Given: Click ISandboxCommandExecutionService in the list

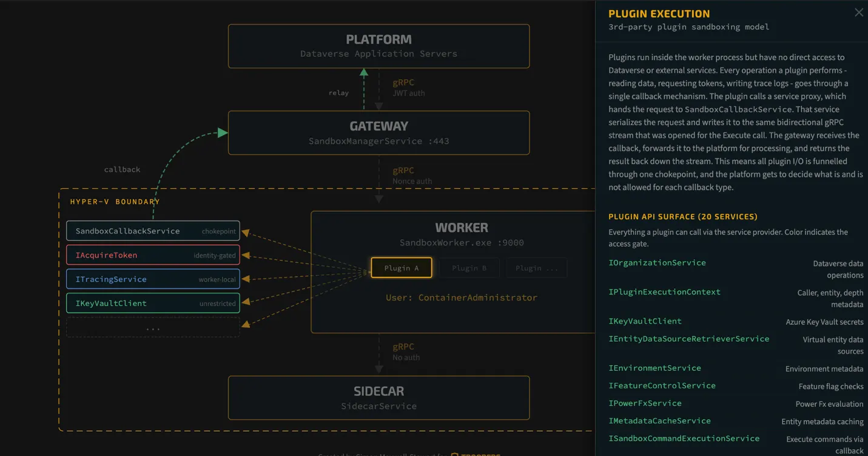Looking at the screenshot, I should coord(684,438).
